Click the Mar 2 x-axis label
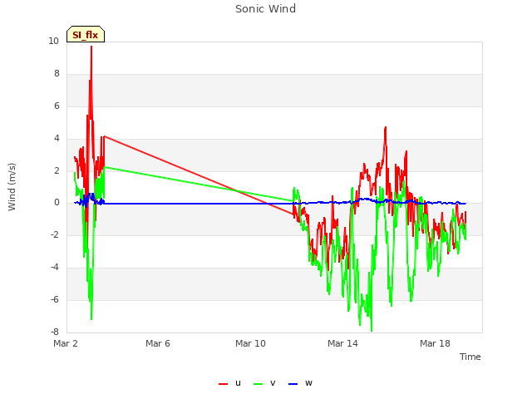 [66, 343]
